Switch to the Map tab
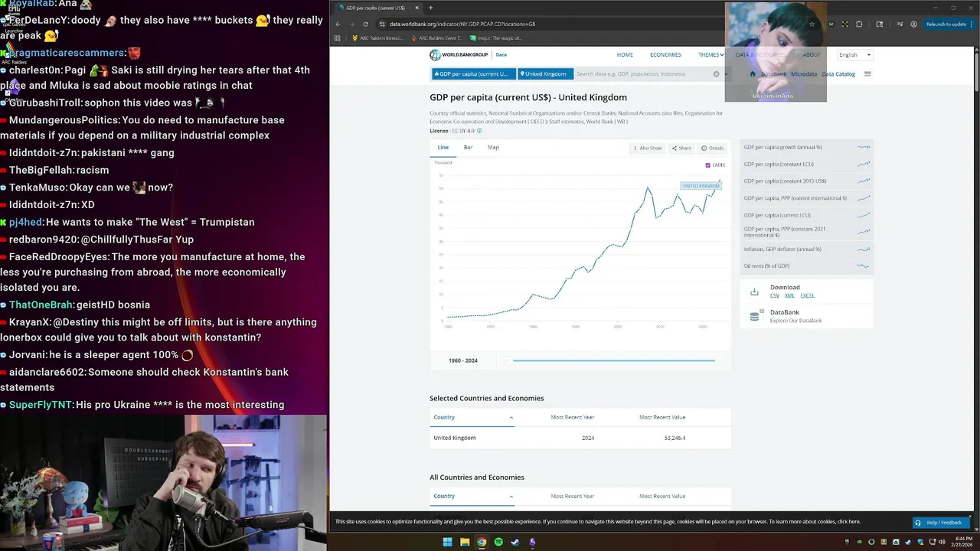The height and width of the screenshot is (551, 980). [x=493, y=147]
